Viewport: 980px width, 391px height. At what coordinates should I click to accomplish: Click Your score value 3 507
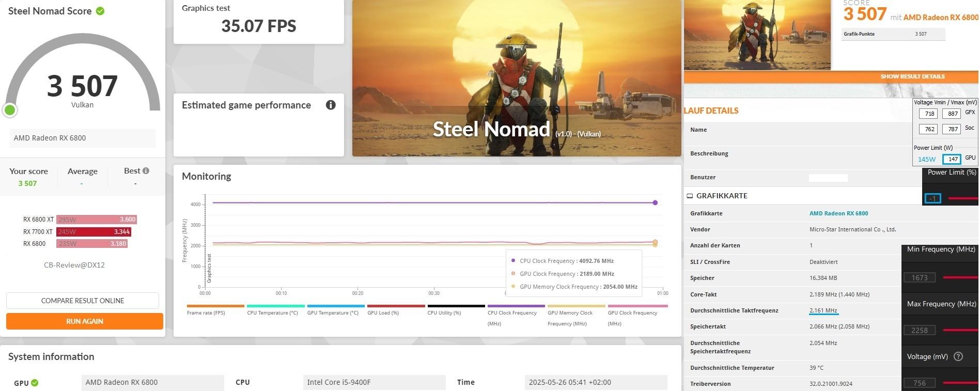tap(27, 183)
